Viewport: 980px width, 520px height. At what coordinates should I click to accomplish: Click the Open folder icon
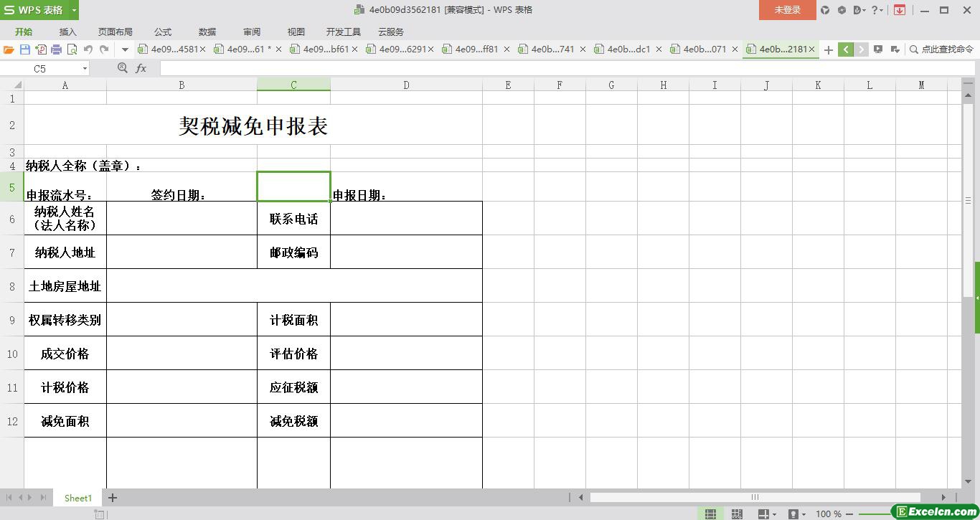coord(9,49)
